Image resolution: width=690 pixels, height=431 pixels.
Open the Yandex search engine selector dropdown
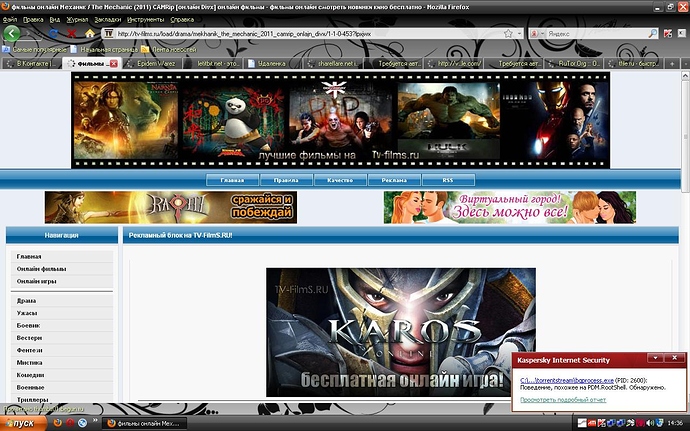tap(537, 33)
